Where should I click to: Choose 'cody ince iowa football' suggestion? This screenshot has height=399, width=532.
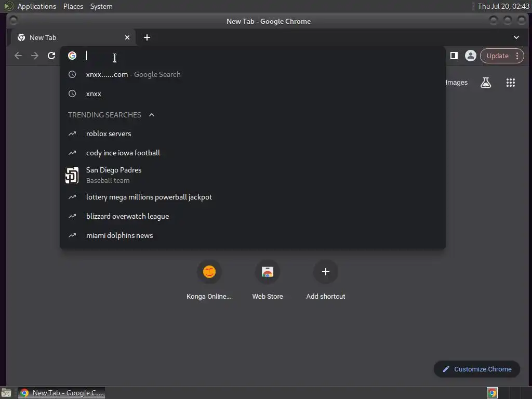pos(252,153)
